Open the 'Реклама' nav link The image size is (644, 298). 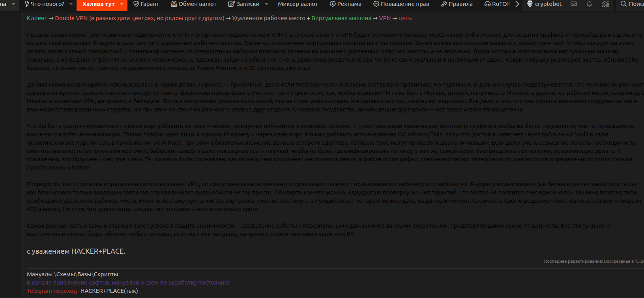click(345, 4)
